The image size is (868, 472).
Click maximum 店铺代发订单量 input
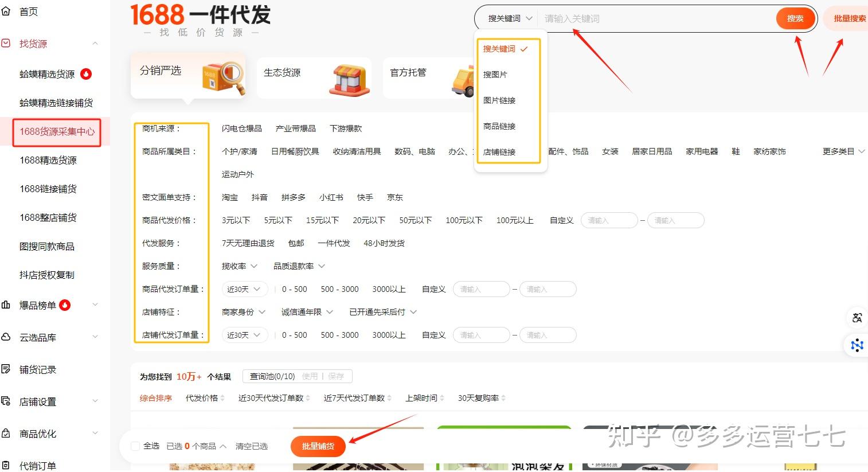[x=548, y=335]
